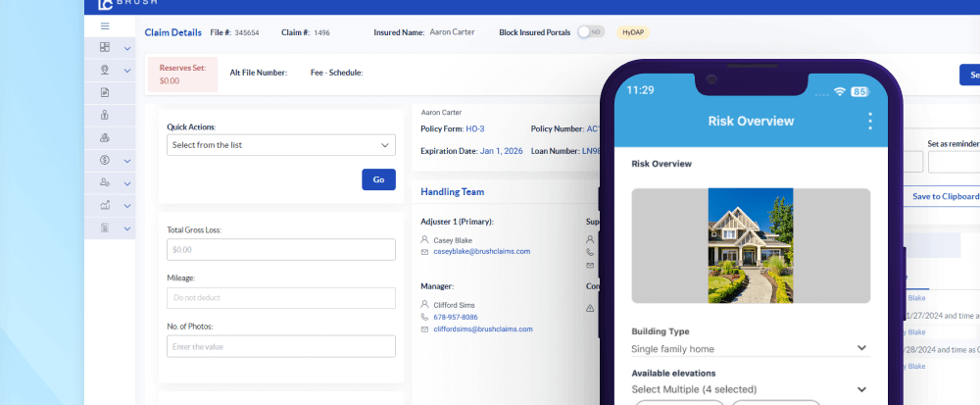Click the map location pin sidebar icon

point(105,70)
